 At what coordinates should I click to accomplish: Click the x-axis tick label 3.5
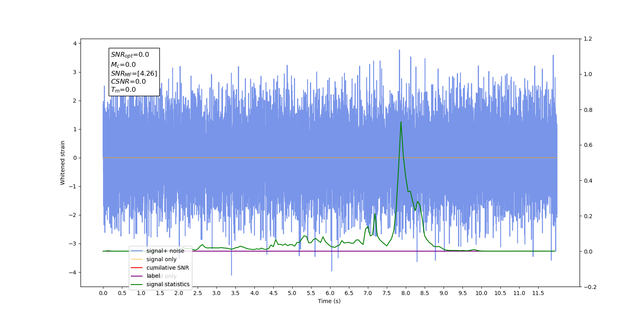(x=235, y=293)
